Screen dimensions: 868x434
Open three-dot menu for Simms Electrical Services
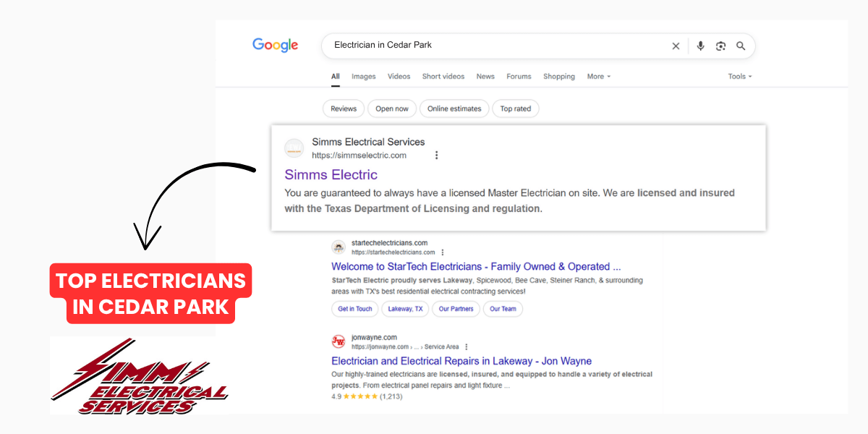point(436,156)
